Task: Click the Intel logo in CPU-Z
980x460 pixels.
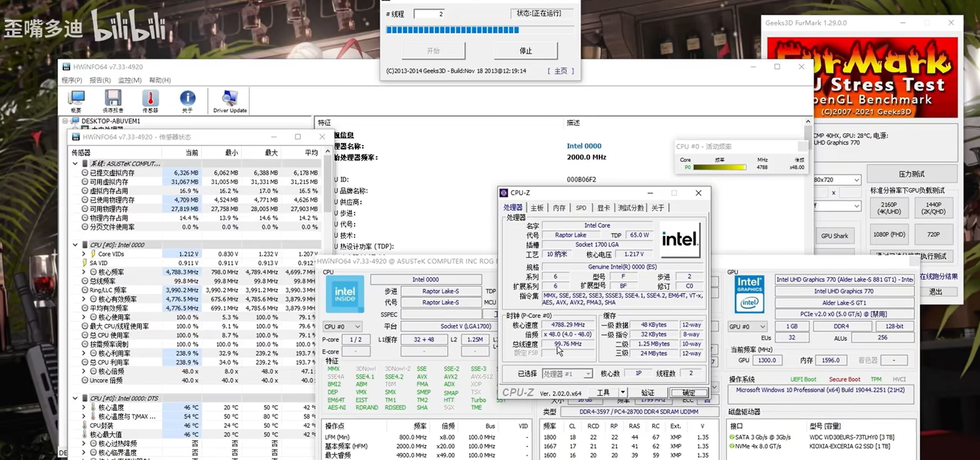Action: [x=679, y=240]
